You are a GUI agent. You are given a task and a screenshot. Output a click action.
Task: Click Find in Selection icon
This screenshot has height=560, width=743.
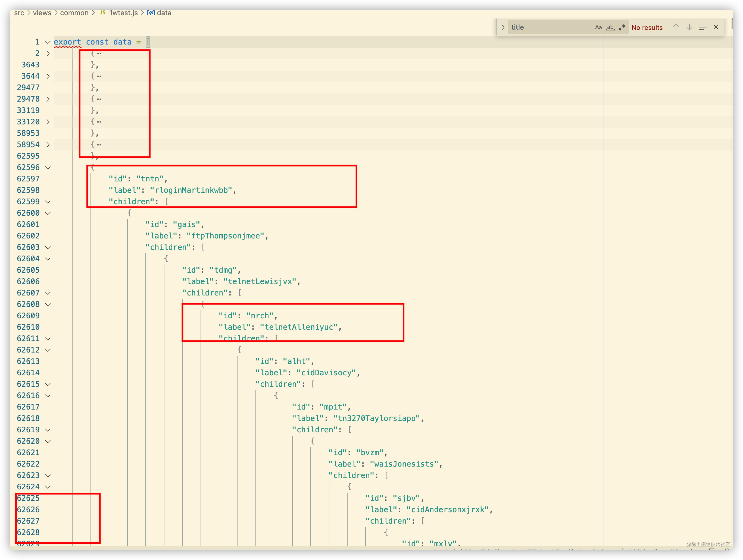pyautogui.click(x=703, y=27)
